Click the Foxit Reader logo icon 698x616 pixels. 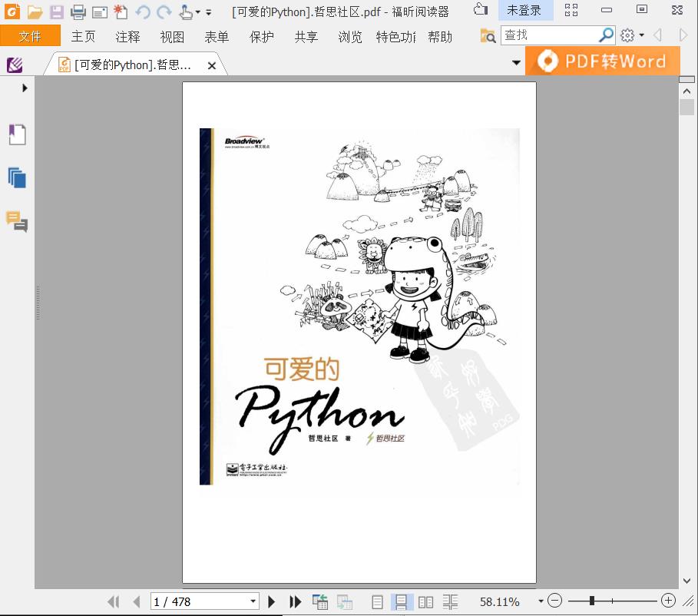[x=12, y=11]
